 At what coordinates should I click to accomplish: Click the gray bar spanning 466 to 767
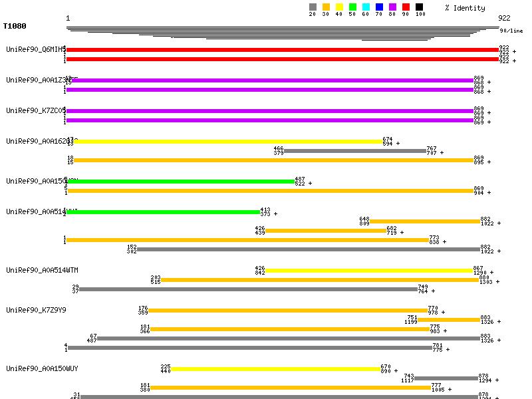point(355,151)
